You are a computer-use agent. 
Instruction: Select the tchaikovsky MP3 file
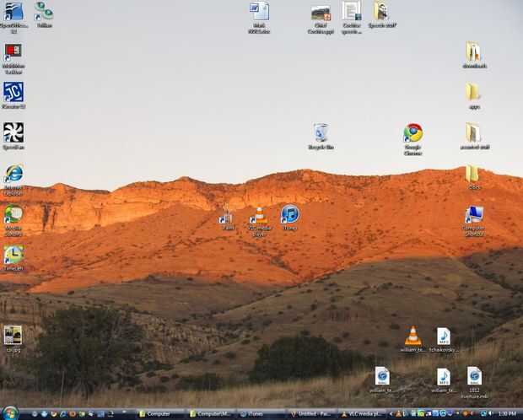[x=444, y=340]
